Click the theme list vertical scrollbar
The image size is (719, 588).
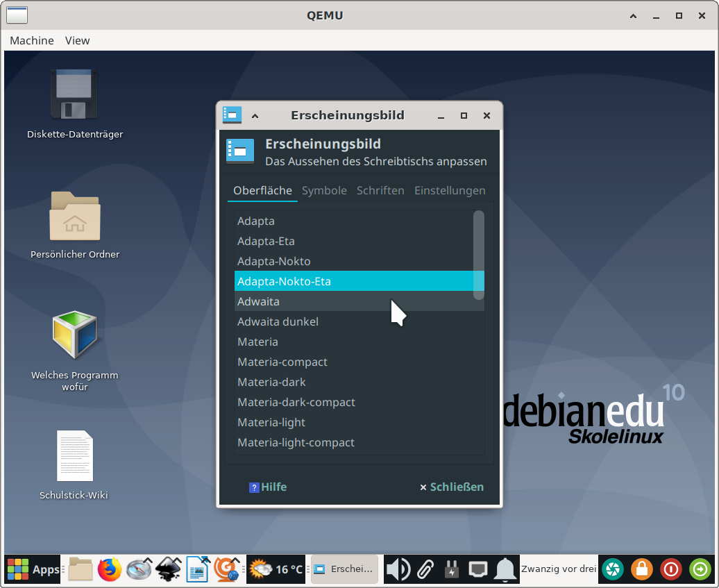[478, 255]
